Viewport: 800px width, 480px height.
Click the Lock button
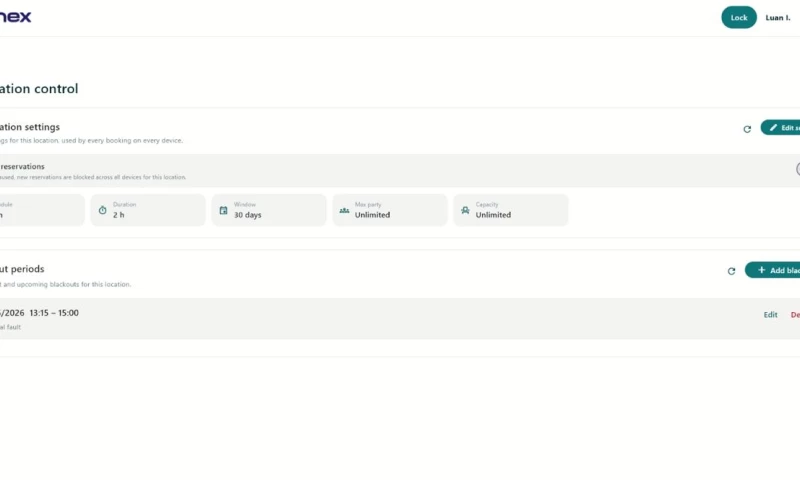pyautogui.click(x=738, y=17)
